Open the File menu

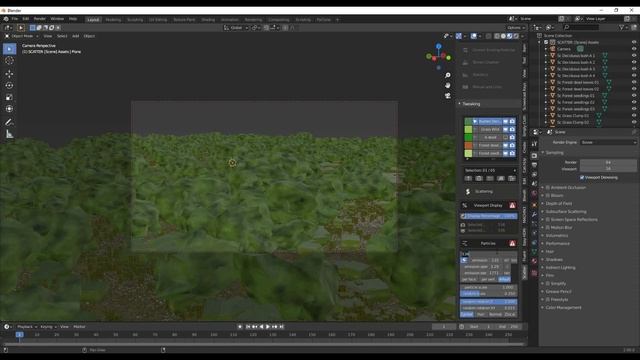coord(15,19)
